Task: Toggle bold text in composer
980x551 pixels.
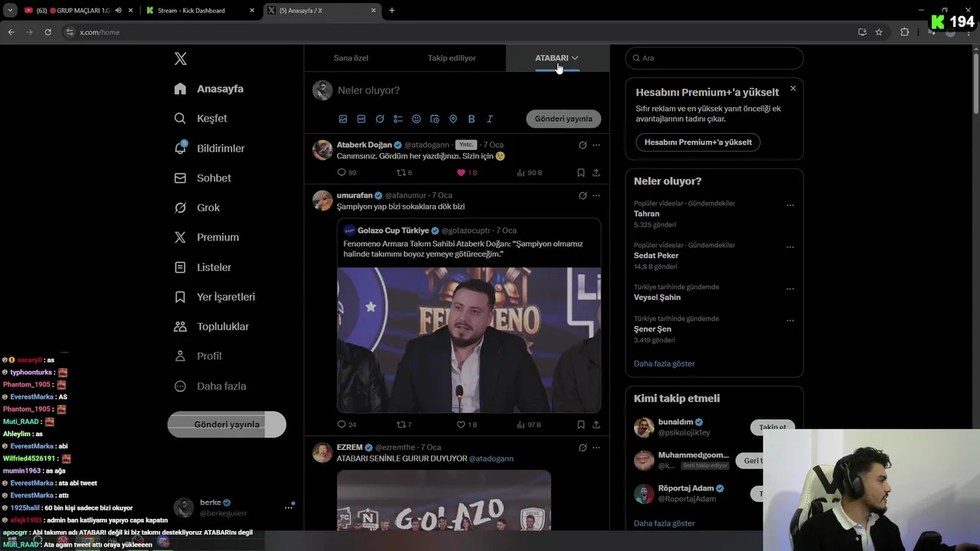Action: tap(472, 119)
